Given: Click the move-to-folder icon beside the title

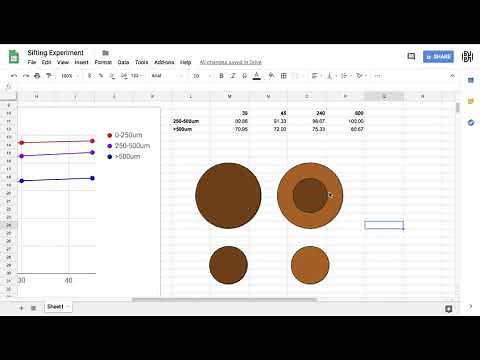Looking at the screenshot, I should [x=105, y=53].
